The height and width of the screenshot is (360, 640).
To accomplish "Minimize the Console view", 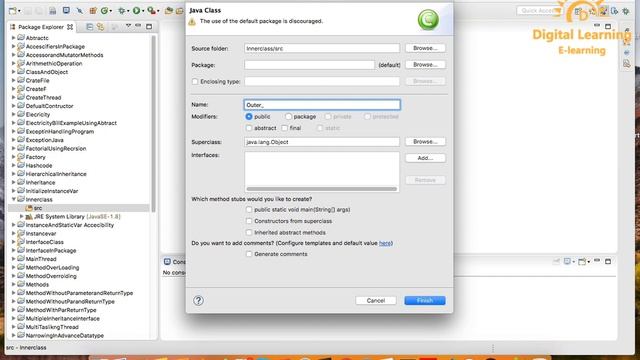I will [x=597, y=261].
